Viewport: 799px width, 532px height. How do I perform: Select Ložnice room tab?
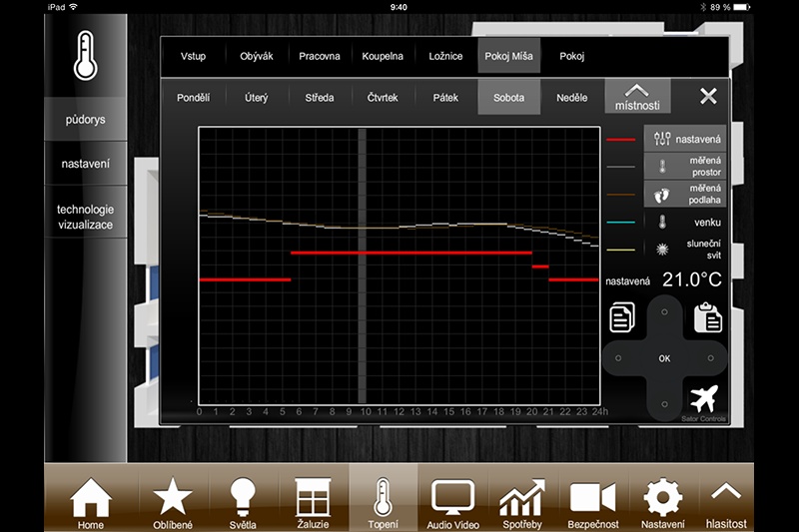(445, 56)
